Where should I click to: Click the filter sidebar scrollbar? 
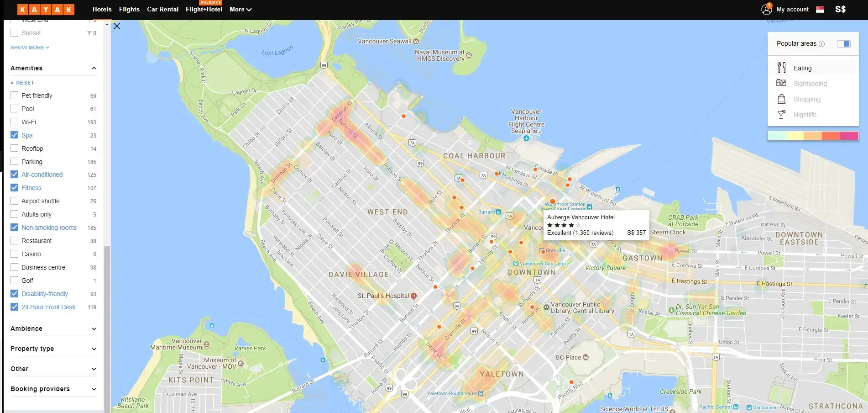(107, 329)
